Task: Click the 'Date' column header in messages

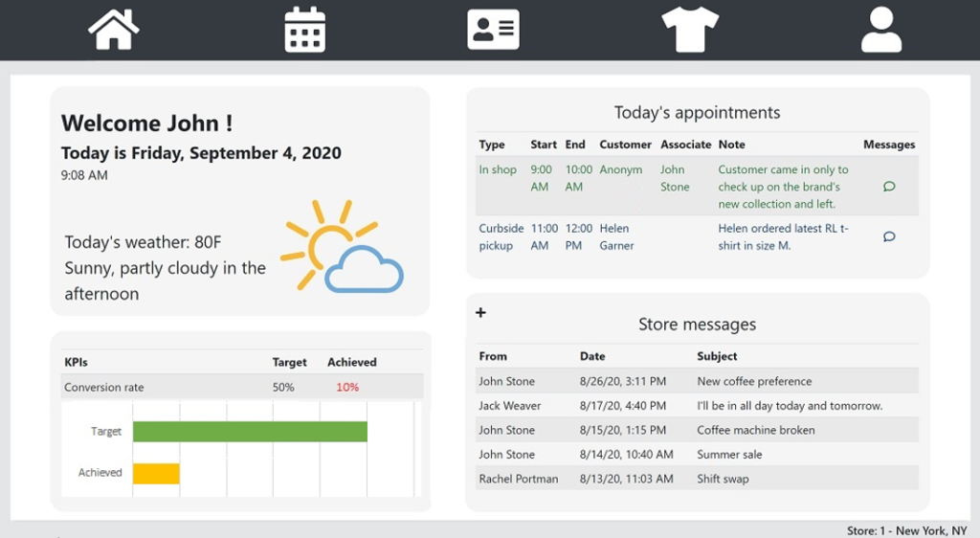Action: point(591,356)
